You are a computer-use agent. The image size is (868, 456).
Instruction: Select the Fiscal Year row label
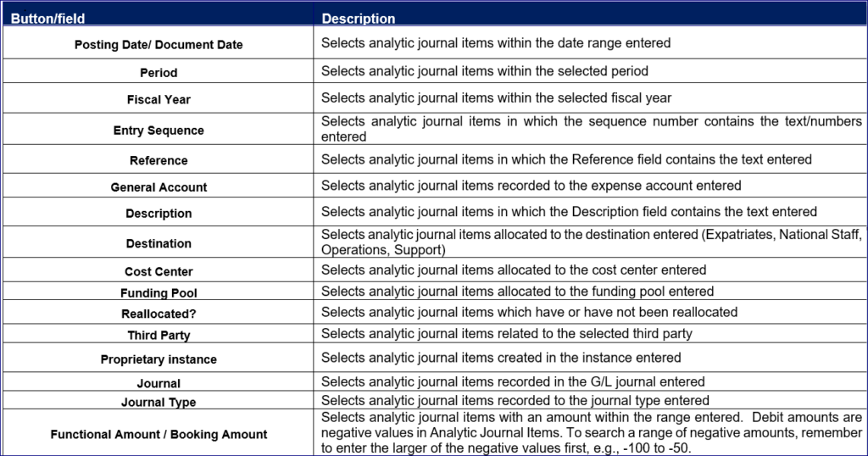[159, 99]
